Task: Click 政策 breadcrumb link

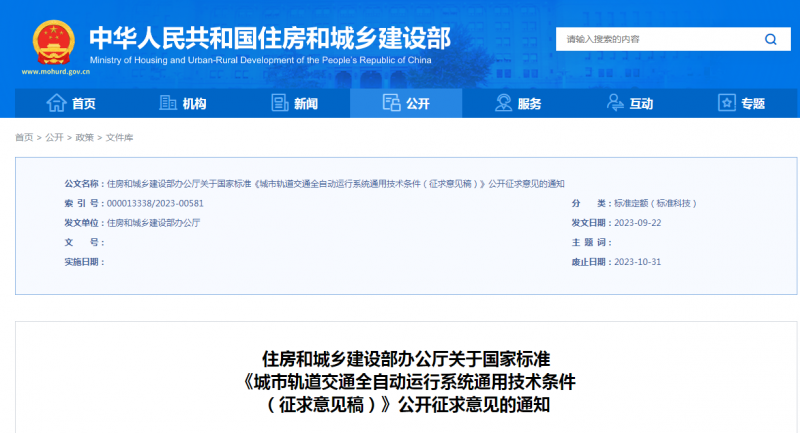Action: point(84,137)
